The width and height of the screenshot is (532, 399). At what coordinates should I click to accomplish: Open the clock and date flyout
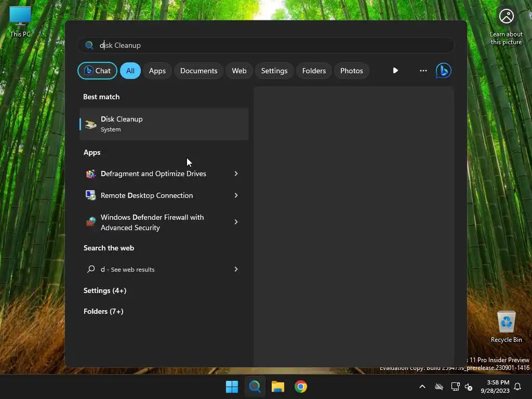pyautogui.click(x=495, y=387)
